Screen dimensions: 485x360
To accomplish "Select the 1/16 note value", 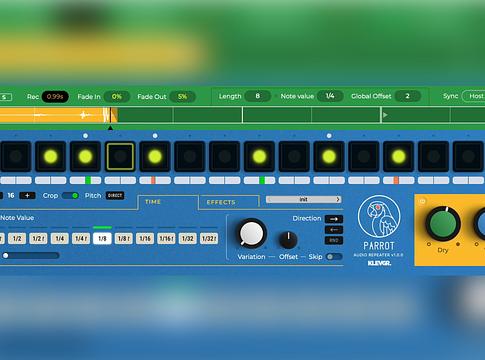I will 145,238.
